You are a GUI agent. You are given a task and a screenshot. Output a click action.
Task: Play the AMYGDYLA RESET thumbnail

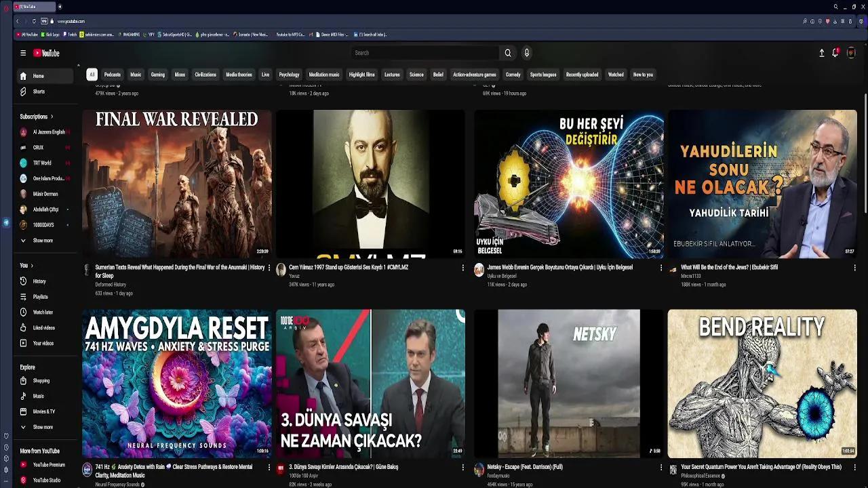click(x=177, y=384)
